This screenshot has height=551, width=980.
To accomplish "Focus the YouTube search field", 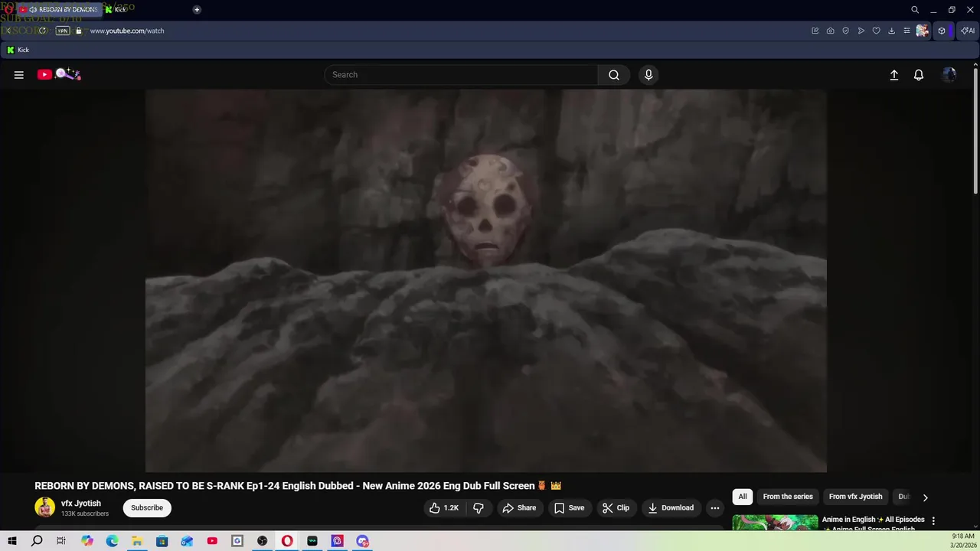I will 462,75.
